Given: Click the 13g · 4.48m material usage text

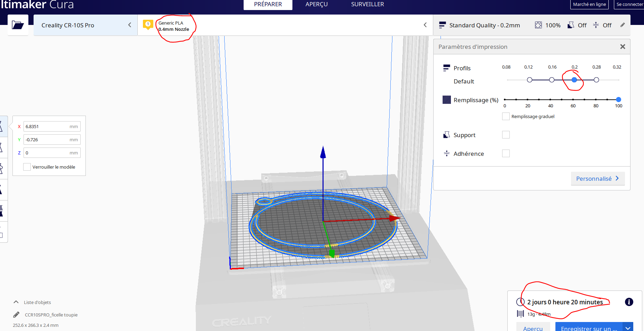Looking at the screenshot, I should [539, 314].
